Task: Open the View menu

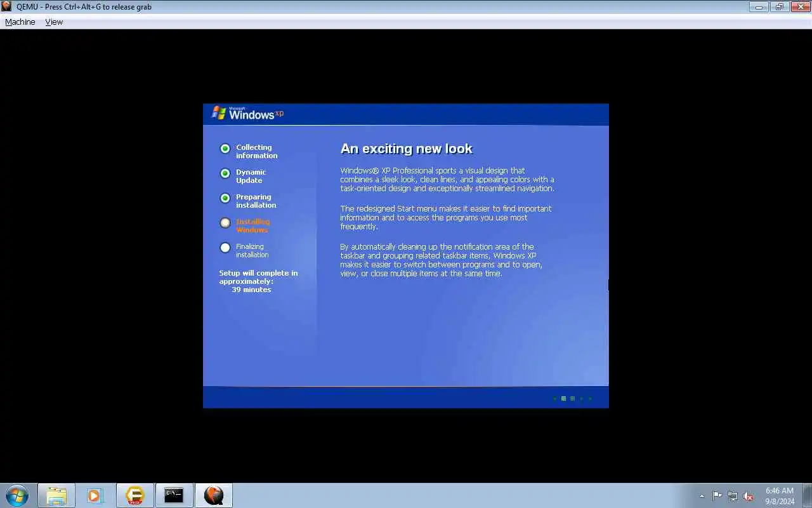Action: click(x=54, y=22)
